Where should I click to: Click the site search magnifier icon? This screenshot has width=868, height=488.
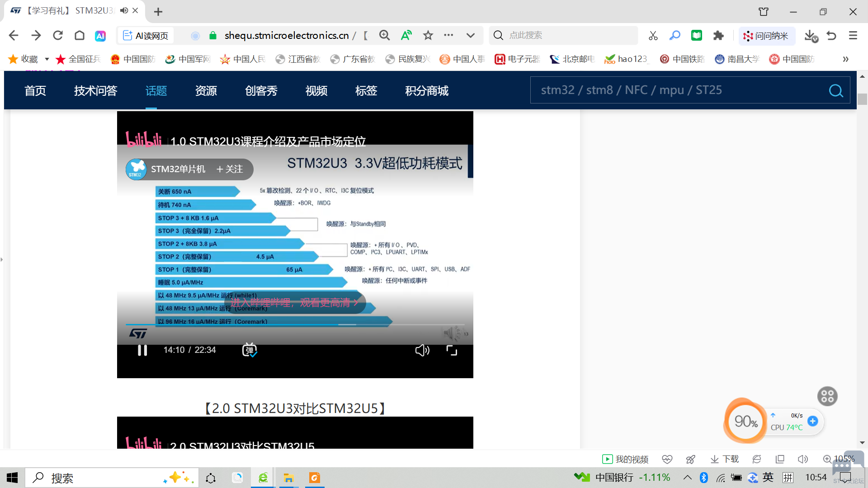click(x=835, y=91)
